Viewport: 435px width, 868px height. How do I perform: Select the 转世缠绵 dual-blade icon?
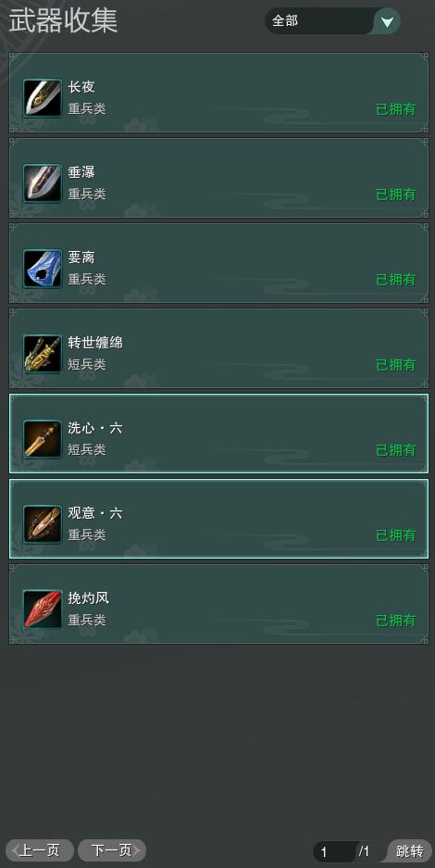[43, 354]
